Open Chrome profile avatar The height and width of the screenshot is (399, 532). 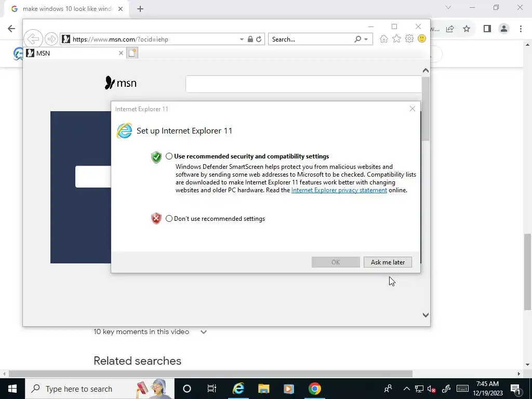click(x=504, y=29)
